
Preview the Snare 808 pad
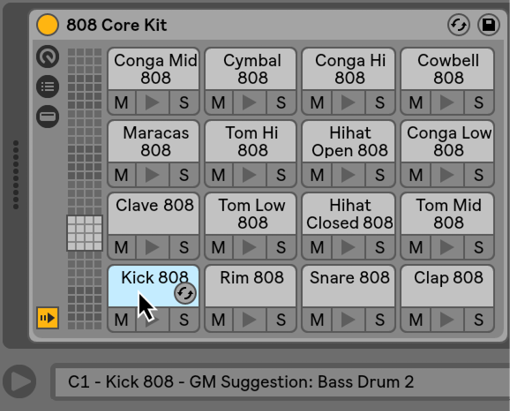(348, 320)
